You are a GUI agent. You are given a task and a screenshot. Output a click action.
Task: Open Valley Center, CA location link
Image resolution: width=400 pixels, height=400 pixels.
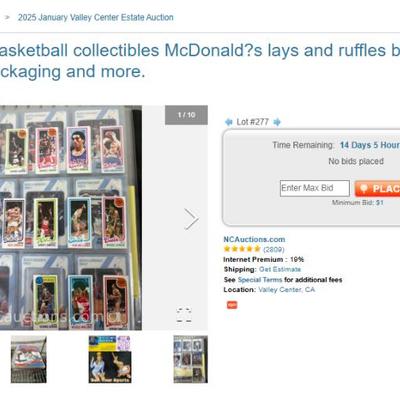287,290
